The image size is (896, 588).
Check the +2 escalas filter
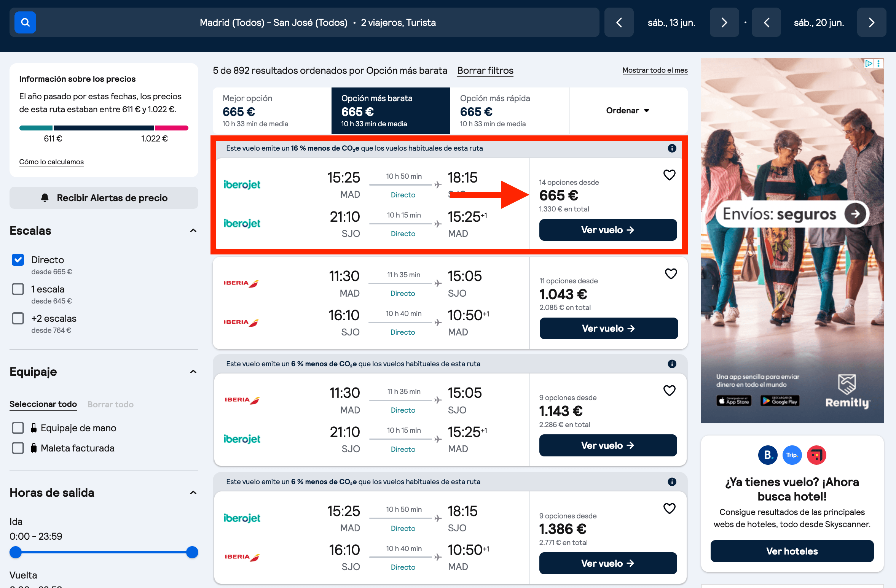(x=18, y=318)
